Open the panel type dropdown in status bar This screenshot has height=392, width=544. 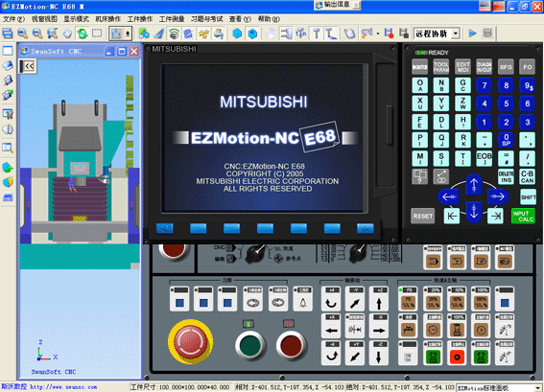[537, 388]
